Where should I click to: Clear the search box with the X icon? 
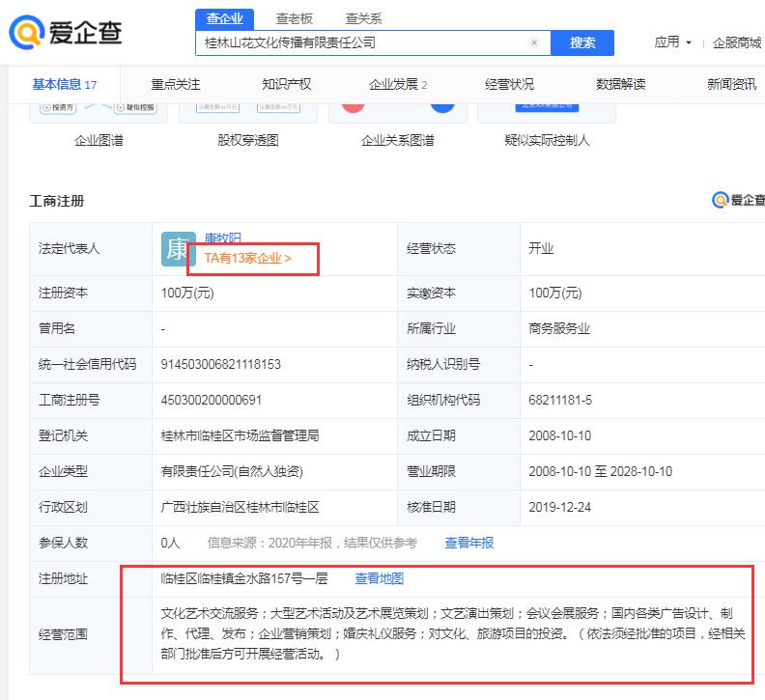coord(534,42)
